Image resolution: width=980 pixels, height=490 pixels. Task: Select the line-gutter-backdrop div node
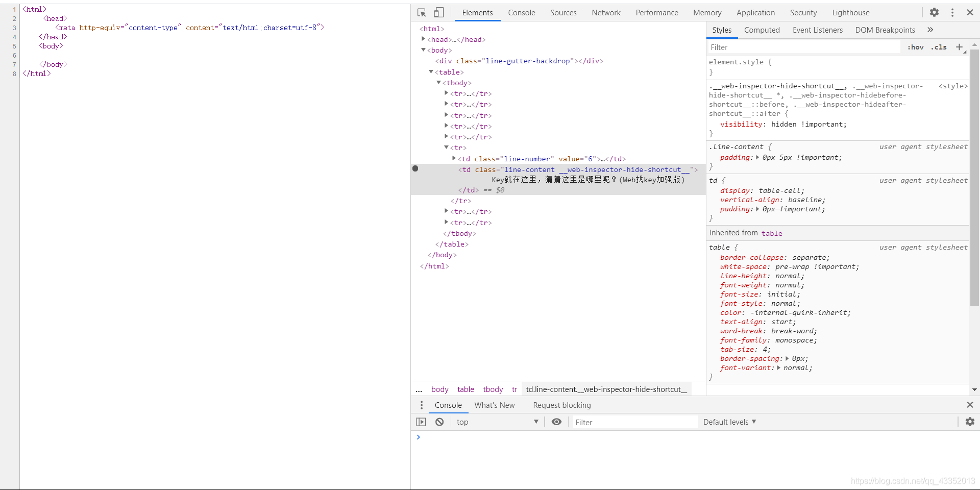click(519, 61)
